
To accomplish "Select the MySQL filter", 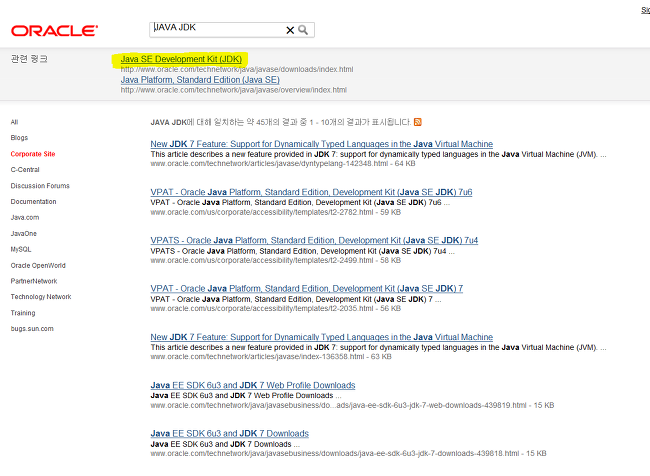I will [21, 249].
